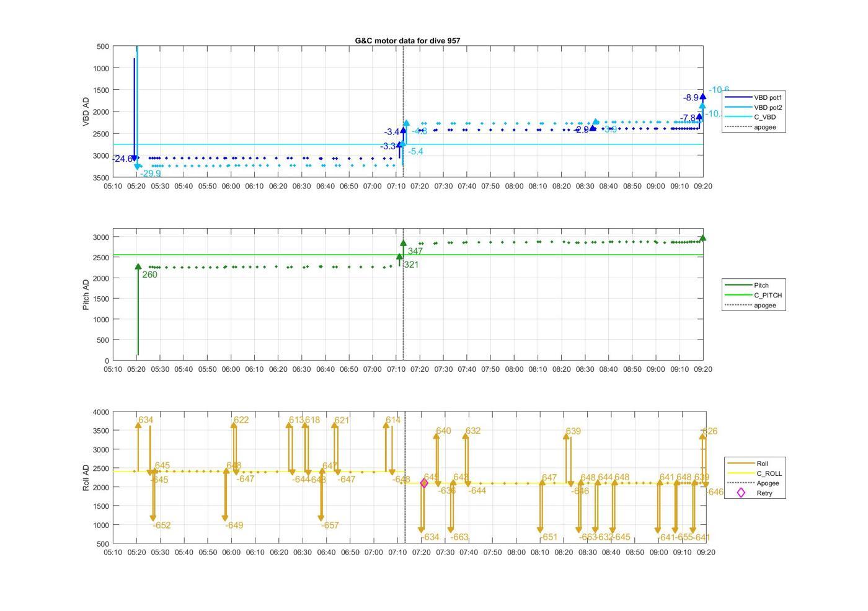Click the '640' Roll annotation

coord(443,431)
